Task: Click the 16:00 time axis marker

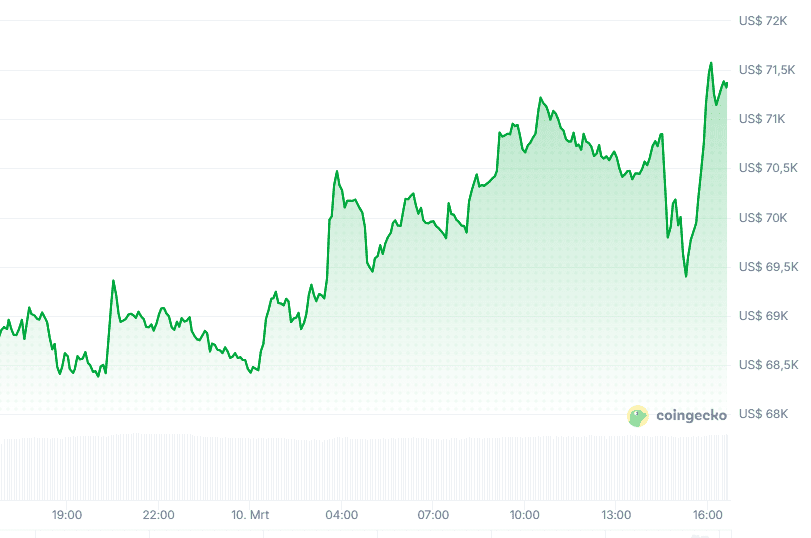Action: [708, 515]
